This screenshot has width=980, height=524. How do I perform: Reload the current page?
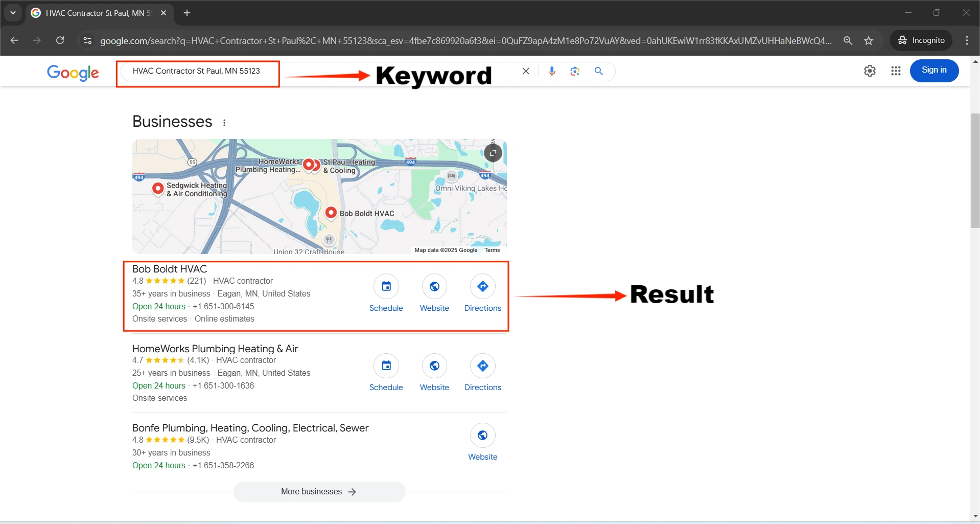pyautogui.click(x=60, y=40)
